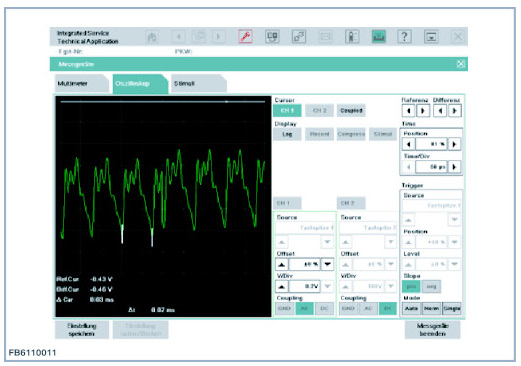Enable the CH 1 cursor button
This screenshot has width=521, height=366.
click(x=287, y=110)
